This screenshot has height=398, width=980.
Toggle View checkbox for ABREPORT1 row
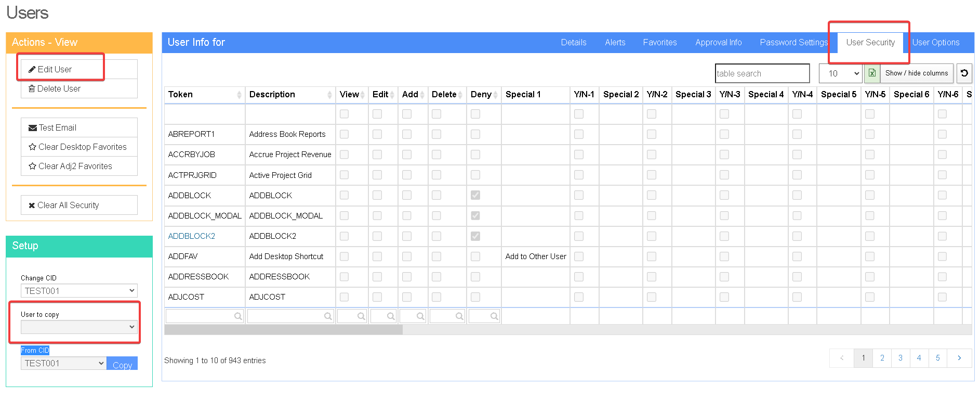[344, 134]
